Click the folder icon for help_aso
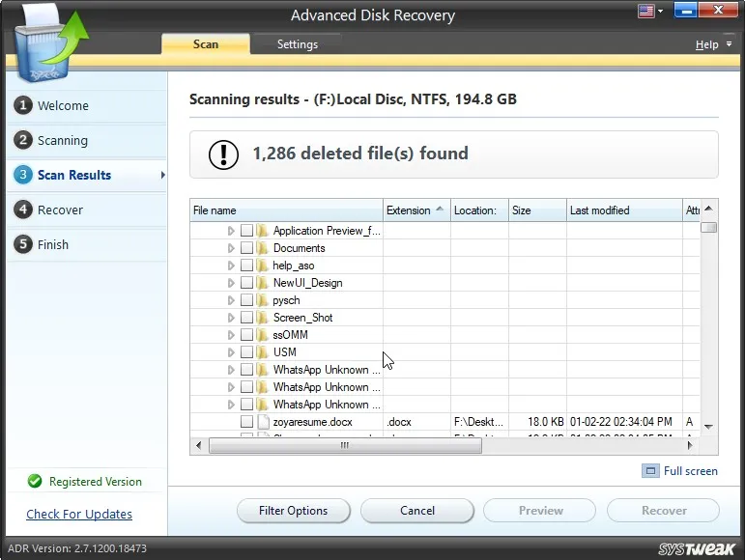 (x=262, y=266)
